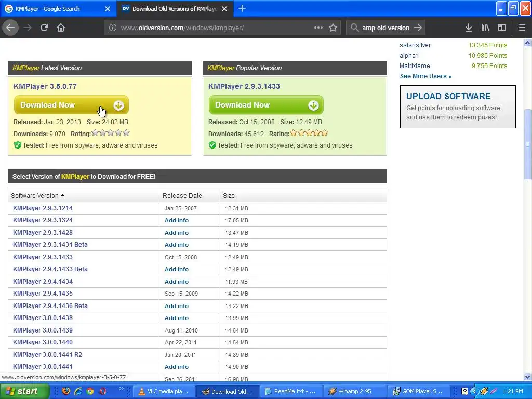This screenshot has height=399, width=532.
Task: Open KMPlayer 2.9.3.1214 version link
Action: [43, 208]
